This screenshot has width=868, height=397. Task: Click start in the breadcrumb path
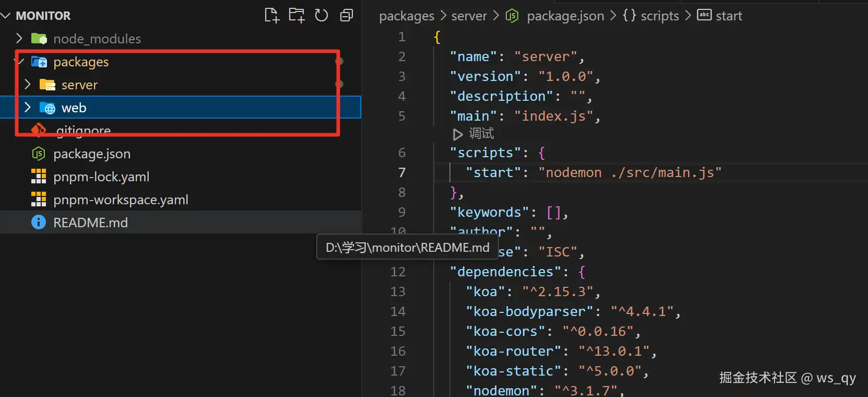click(x=729, y=16)
